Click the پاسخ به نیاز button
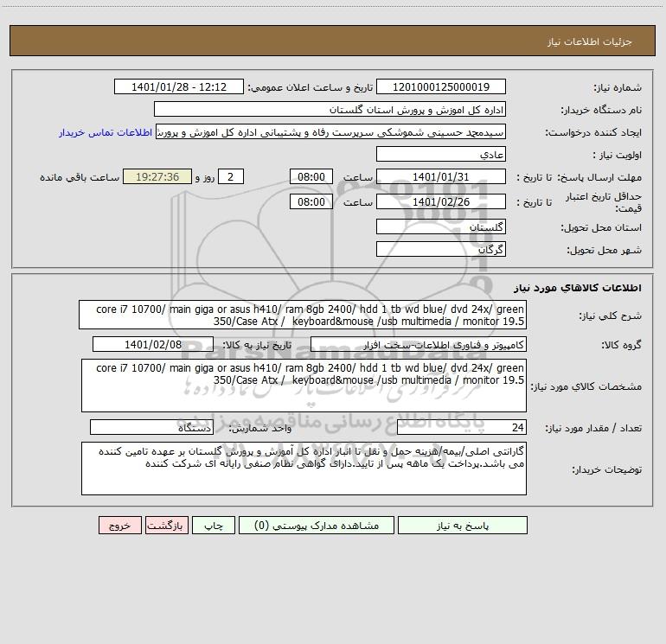 pyautogui.click(x=463, y=525)
